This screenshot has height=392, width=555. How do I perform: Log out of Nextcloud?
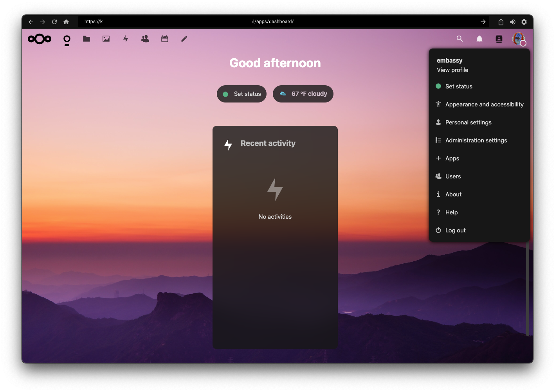[455, 230]
